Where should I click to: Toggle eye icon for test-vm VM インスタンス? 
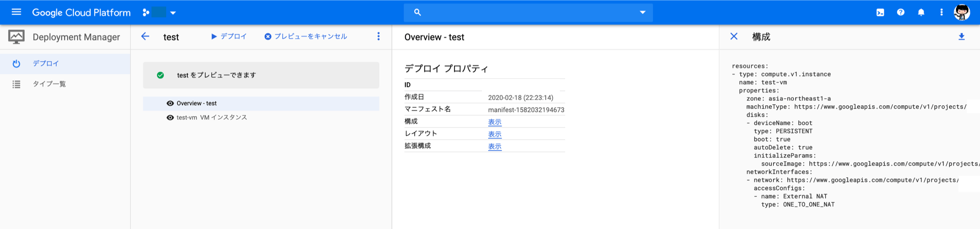click(170, 117)
